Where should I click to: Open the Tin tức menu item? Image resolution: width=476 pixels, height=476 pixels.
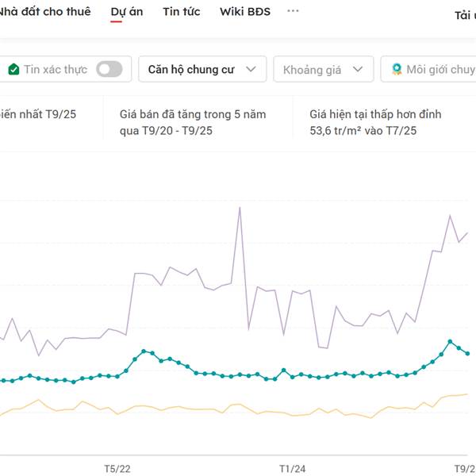(x=181, y=12)
